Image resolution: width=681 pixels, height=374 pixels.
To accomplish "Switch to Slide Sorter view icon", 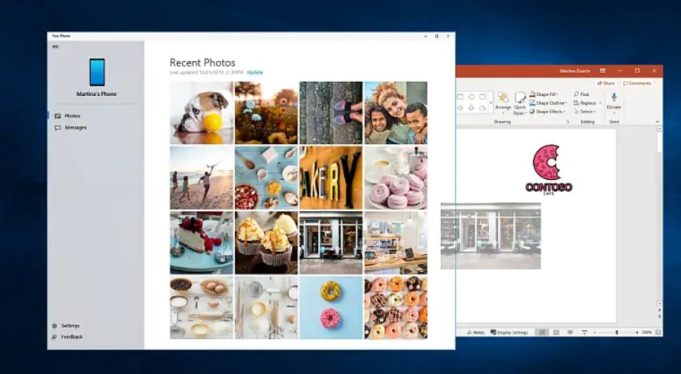I will (556, 332).
